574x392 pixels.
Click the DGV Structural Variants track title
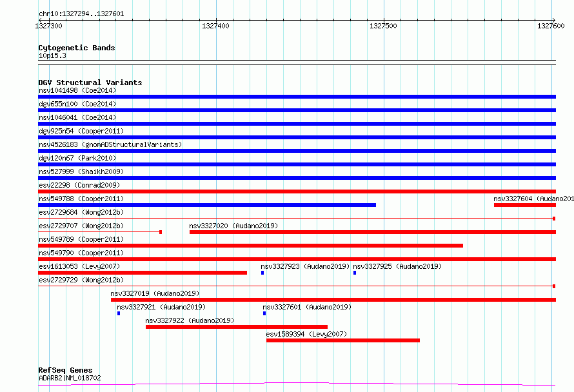coord(90,83)
